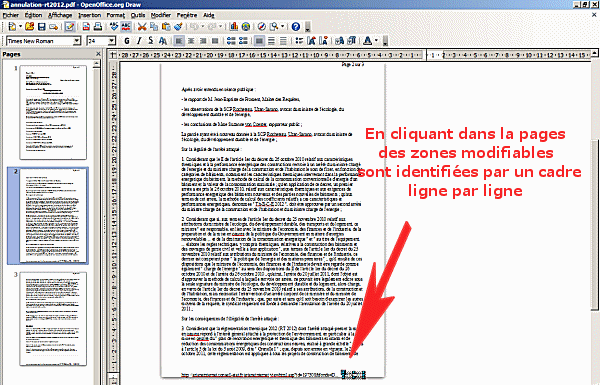This screenshot has width=600, height=385.
Task: Open the Zoom dropdown arrow
Action: coord(283,26)
